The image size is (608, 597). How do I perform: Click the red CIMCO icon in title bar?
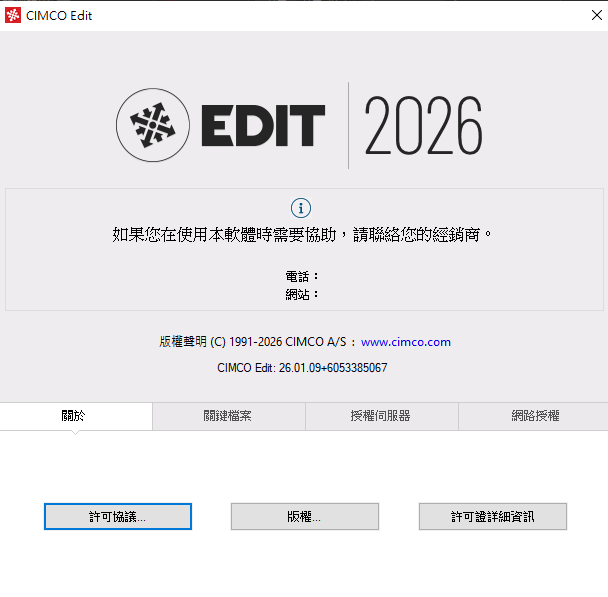point(13,16)
